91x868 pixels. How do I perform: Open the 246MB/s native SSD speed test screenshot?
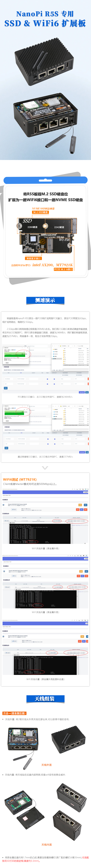coord(45,369)
